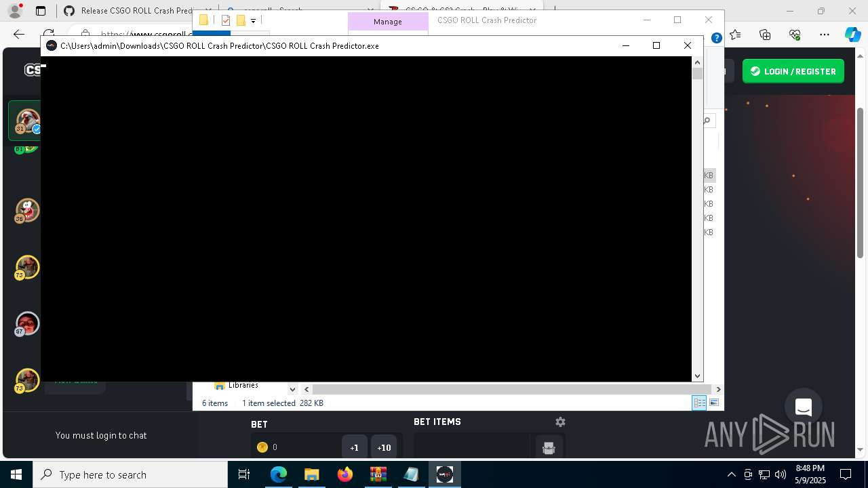Open the Copilot sidebar icon
Screen dimensions: 868x488
(x=852, y=35)
